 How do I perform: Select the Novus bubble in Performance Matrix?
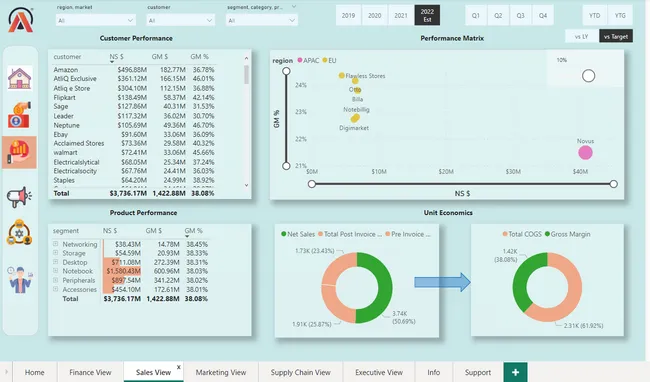click(585, 152)
